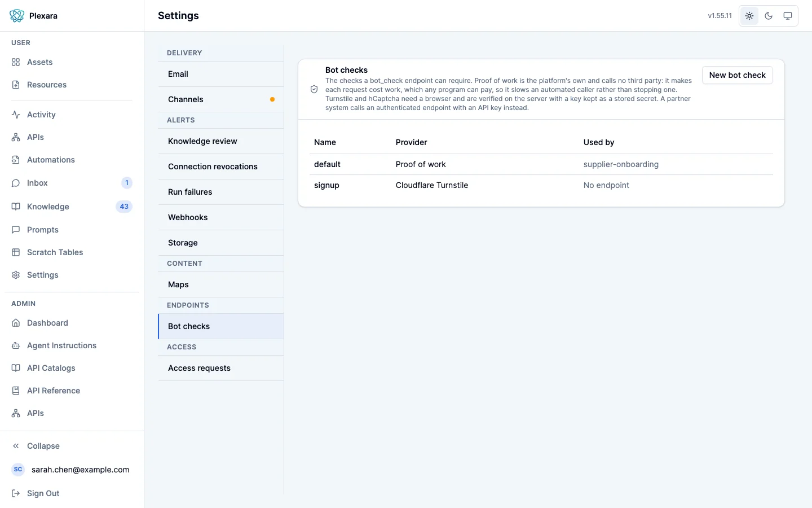Click the default bot check name

(327, 164)
